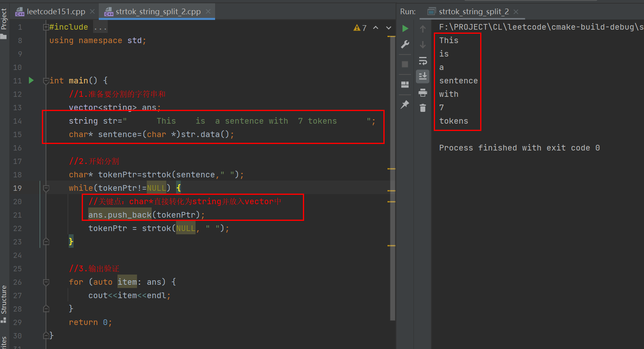Click 'return 0;' statement
The height and width of the screenshot is (349, 644).
[90, 322]
